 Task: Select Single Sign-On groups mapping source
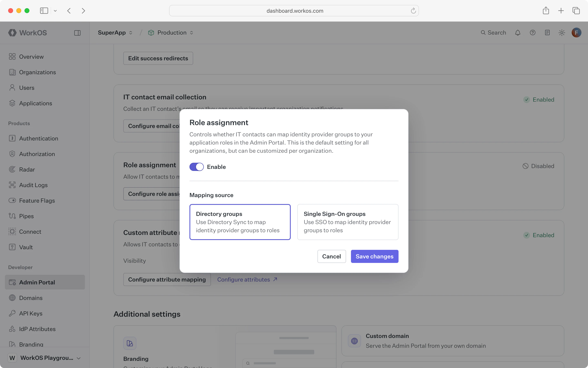coord(348,222)
